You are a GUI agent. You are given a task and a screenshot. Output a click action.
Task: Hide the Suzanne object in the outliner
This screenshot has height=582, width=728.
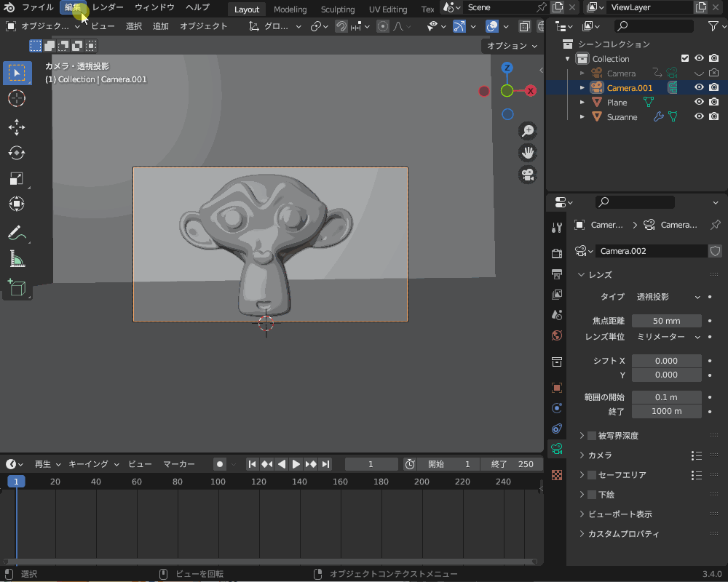tap(698, 116)
